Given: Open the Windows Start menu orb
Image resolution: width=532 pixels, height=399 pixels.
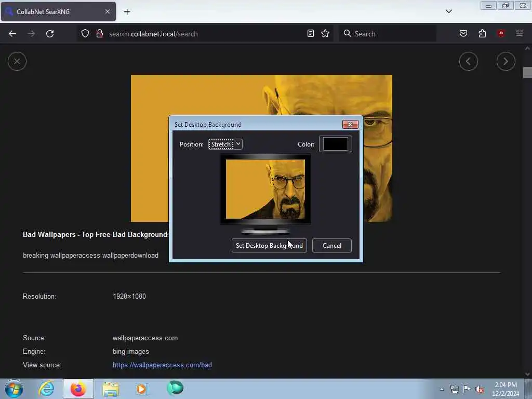Looking at the screenshot, I should click(14, 389).
